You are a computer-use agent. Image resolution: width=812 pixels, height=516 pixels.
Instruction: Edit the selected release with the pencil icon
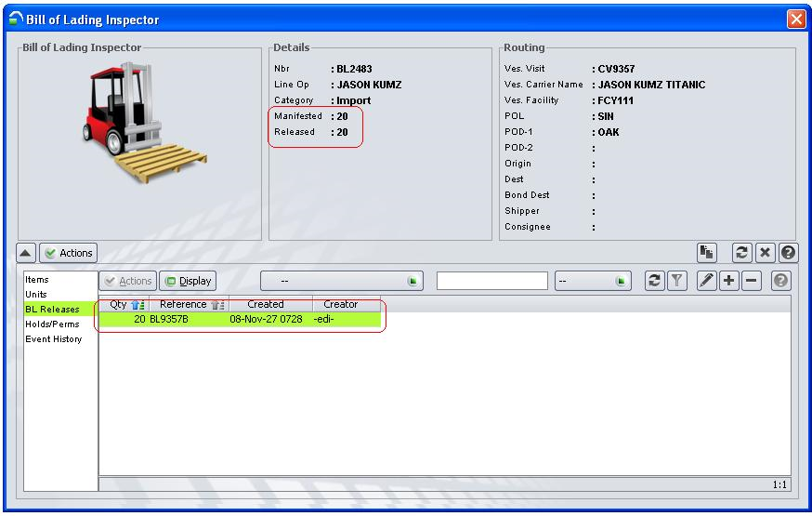(706, 281)
